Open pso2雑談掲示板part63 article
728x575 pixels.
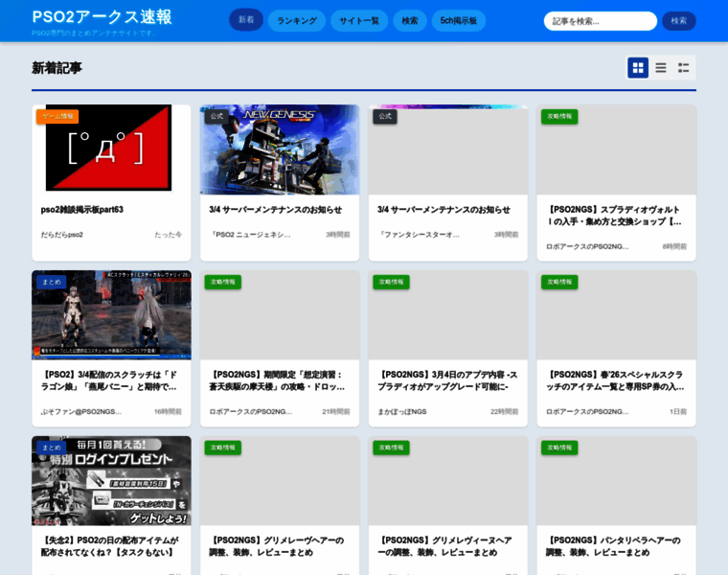(82, 210)
